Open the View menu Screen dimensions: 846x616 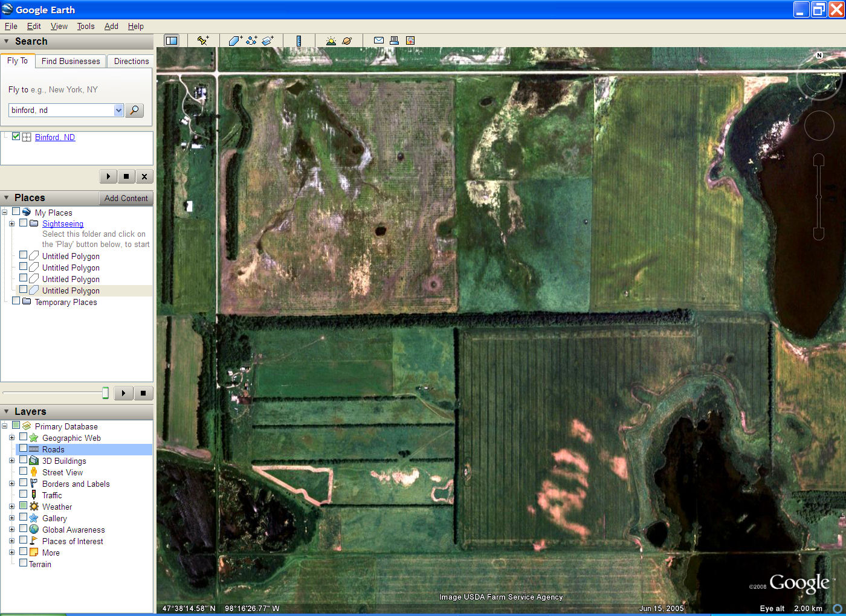pyautogui.click(x=59, y=26)
